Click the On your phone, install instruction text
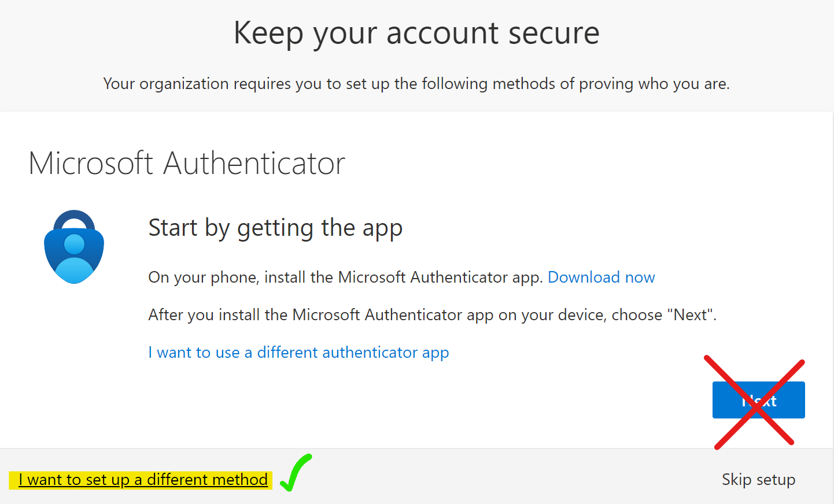 tap(345, 277)
